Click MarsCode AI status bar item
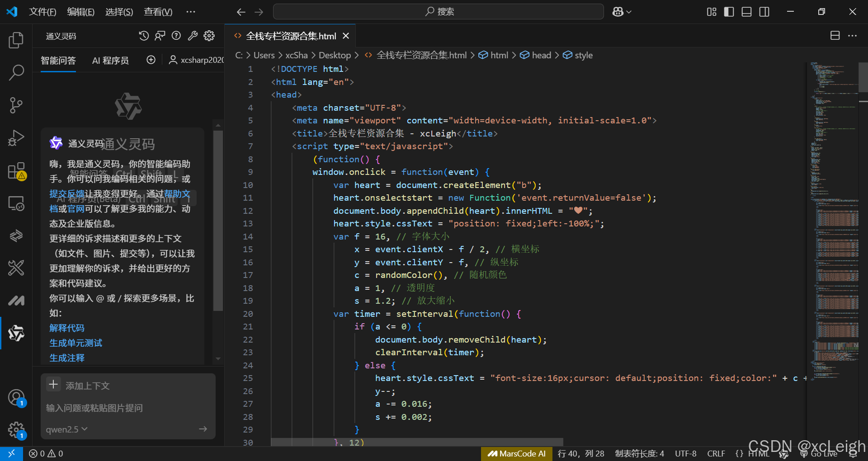Image resolution: width=868 pixels, height=461 pixels. point(517,453)
